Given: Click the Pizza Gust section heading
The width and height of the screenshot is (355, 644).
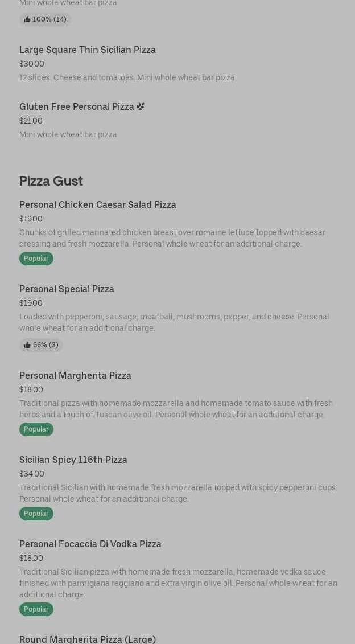Looking at the screenshot, I should pos(51,181).
